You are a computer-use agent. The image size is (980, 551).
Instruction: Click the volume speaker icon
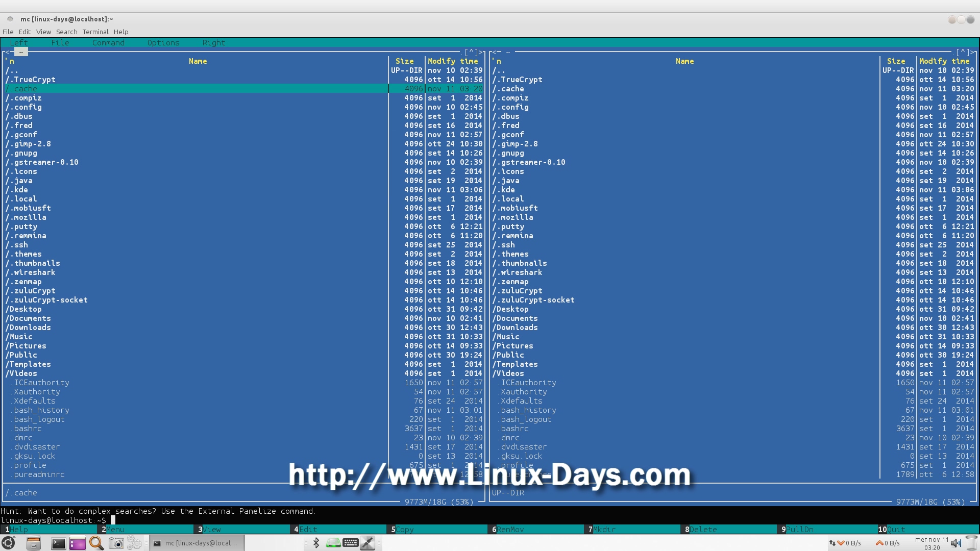955,543
